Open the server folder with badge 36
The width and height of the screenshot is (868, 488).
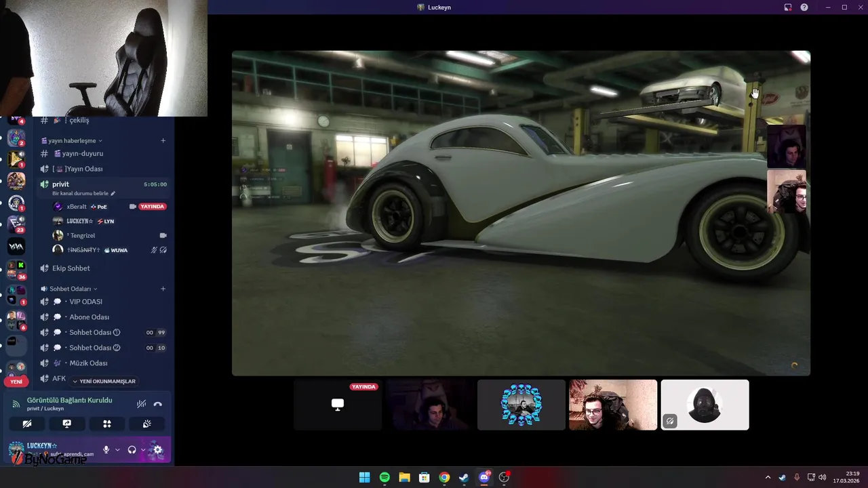[16, 269]
